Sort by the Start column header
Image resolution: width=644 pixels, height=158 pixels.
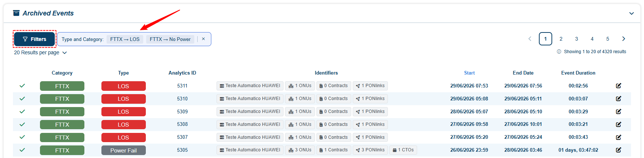[x=469, y=73]
